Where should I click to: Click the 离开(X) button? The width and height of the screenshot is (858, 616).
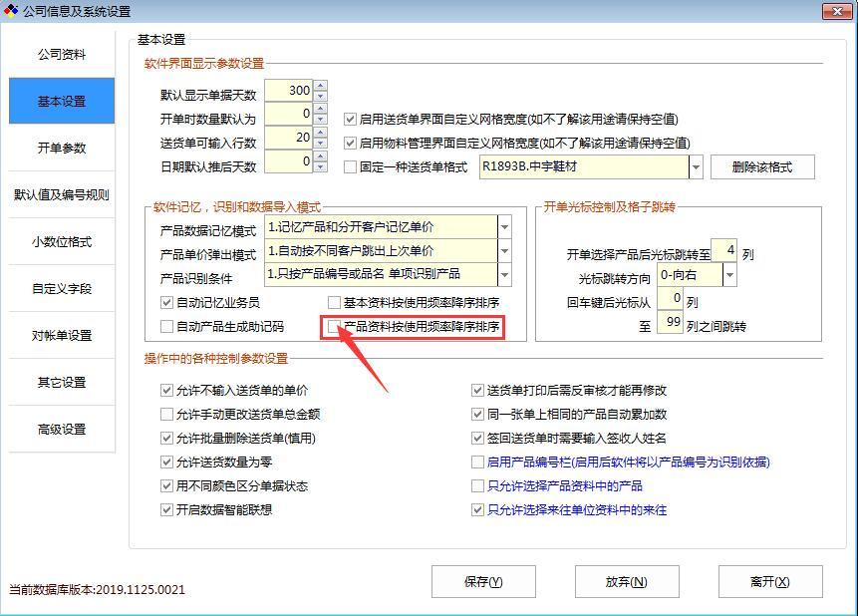pyautogui.click(x=770, y=581)
